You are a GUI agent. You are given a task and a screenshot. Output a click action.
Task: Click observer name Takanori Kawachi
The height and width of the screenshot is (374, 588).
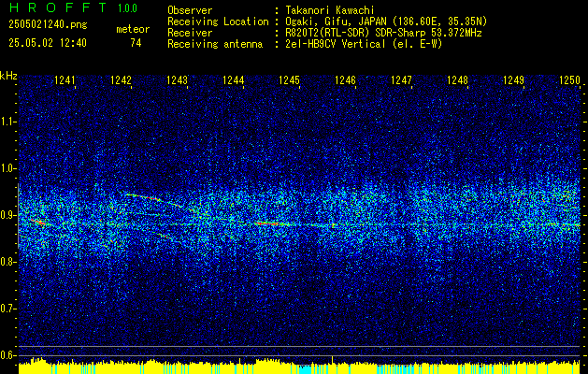point(329,10)
